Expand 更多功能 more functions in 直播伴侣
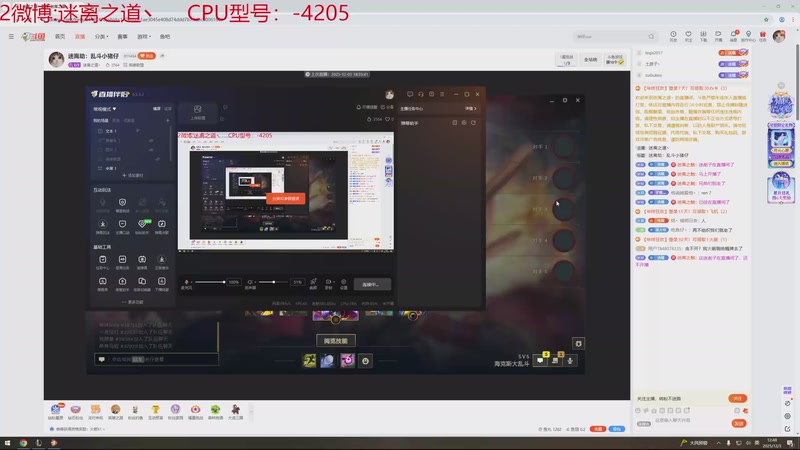The height and width of the screenshot is (450, 800). click(x=133, y=302)
